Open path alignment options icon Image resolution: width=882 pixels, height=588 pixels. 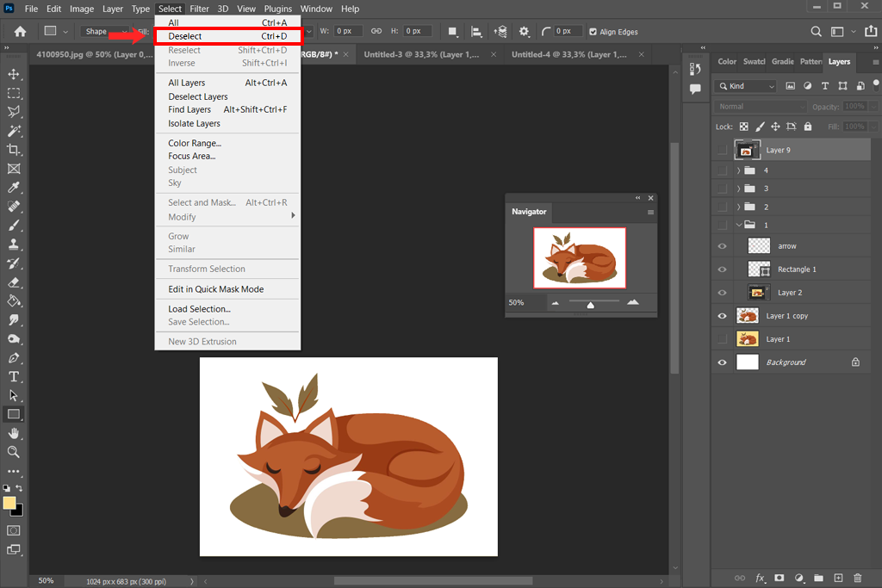[x=476, y=32]
